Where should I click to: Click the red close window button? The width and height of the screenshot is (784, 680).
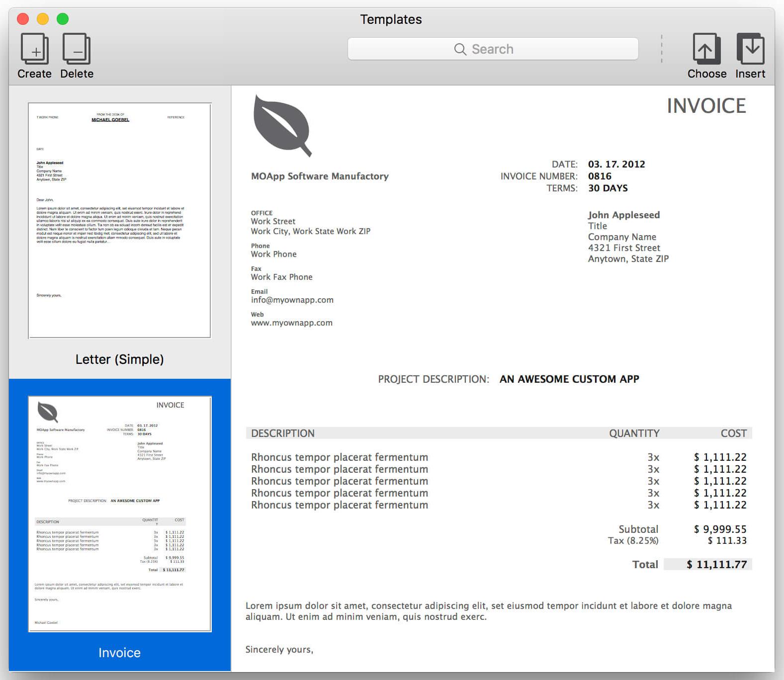click(23, 19)
